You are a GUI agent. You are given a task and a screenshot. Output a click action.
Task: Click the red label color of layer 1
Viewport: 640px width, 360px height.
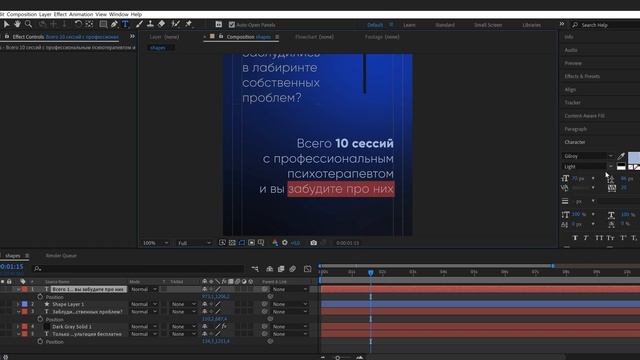pyautogui.click(x=24, y=289)
